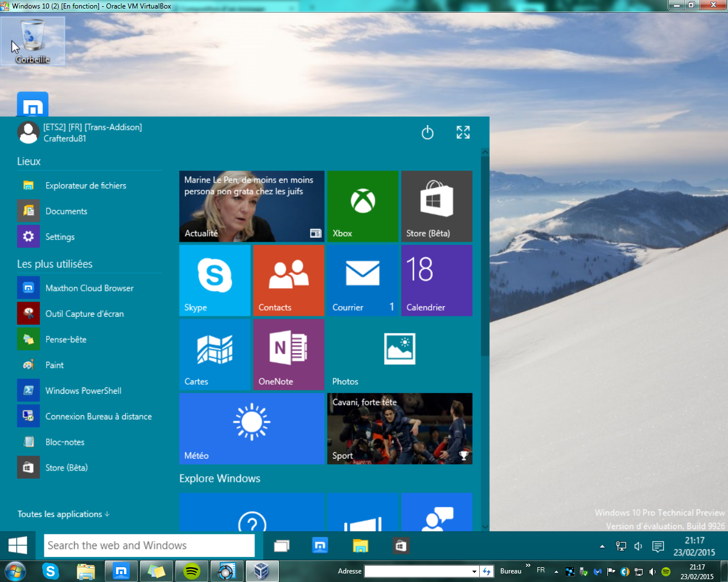Open Explorateur de fichiers

[89, 185]
